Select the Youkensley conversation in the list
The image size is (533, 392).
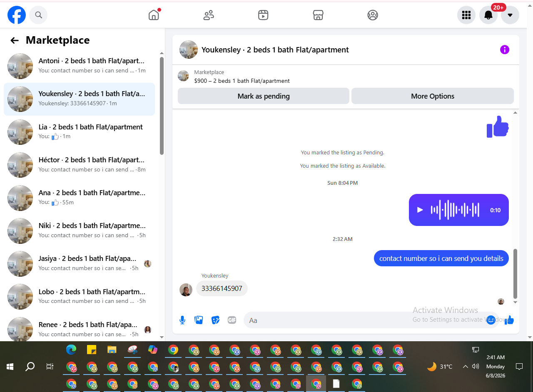pyautogui.click(x=79, y=99)
